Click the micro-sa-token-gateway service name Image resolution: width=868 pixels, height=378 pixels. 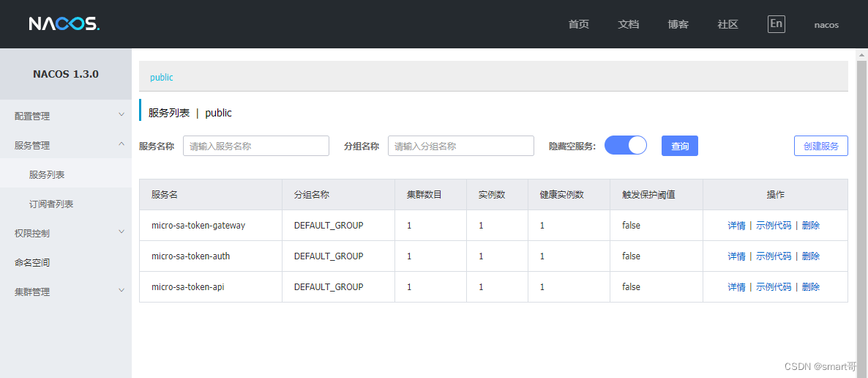click(x=198, y=226)
